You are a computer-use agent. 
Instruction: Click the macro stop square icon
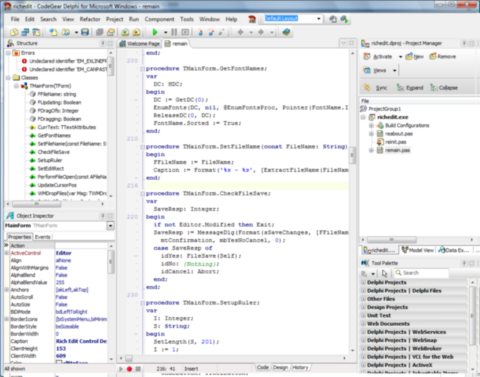click(138, 369)
